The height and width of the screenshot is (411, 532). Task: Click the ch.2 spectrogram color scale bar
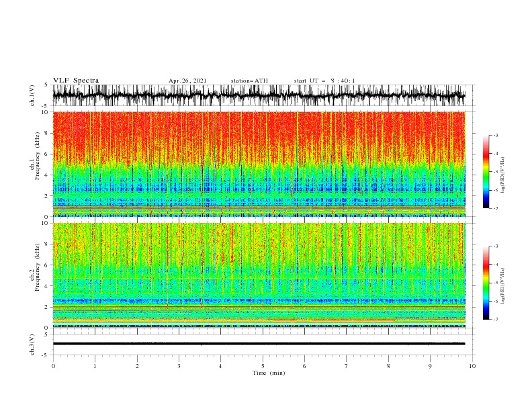(x=486, y=283)
